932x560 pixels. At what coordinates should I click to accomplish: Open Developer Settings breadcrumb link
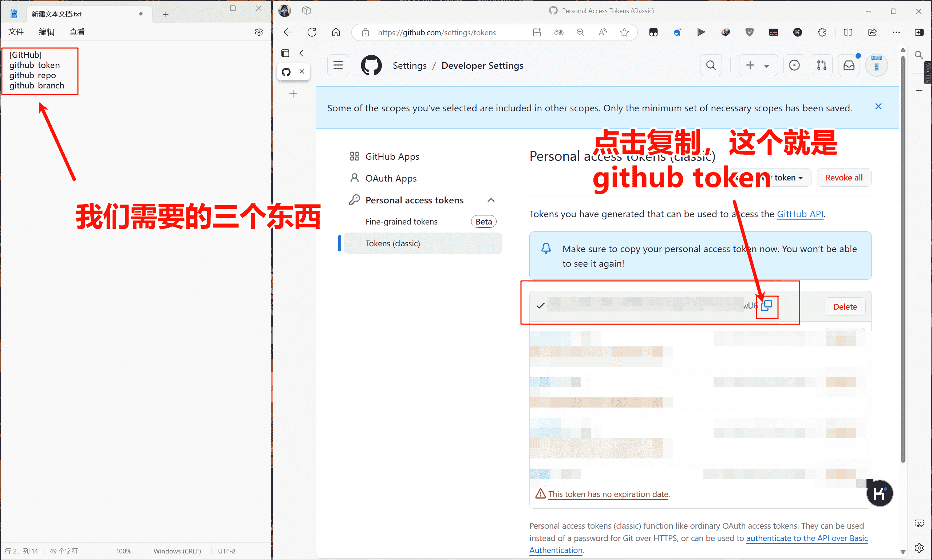[482, 65]
